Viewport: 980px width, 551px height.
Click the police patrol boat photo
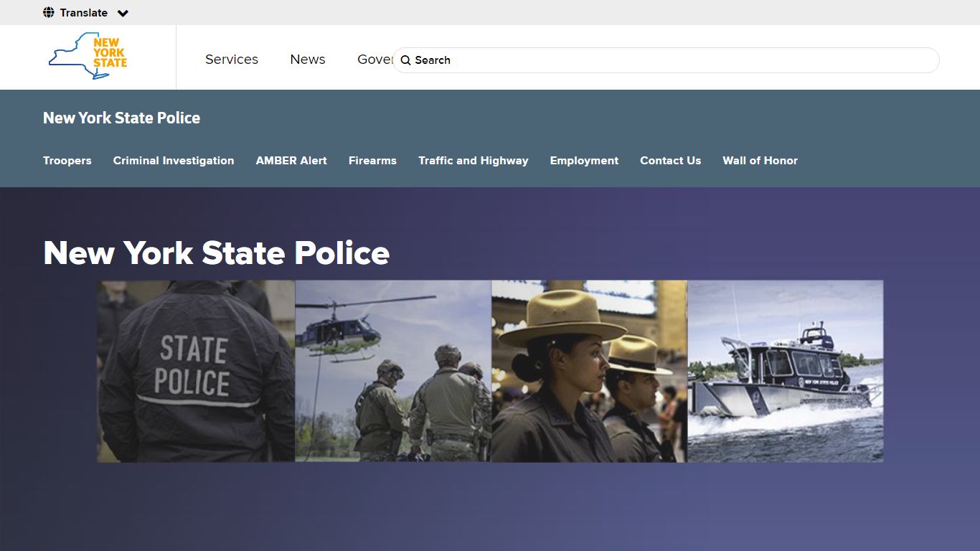[x=786, y=371]
